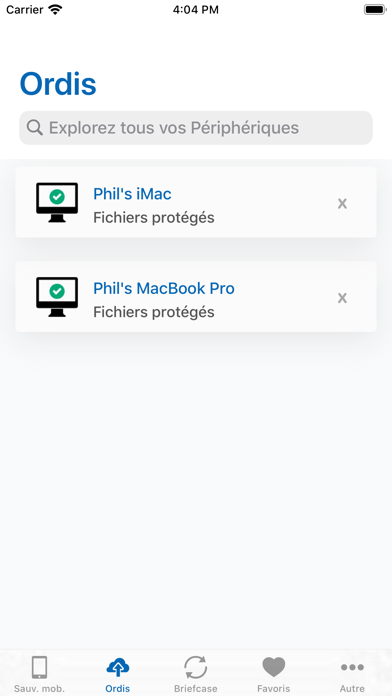Screen dimensions: 392x696
Task: Tap the Favoris heart icon
Action: click(x=274, y=668)
